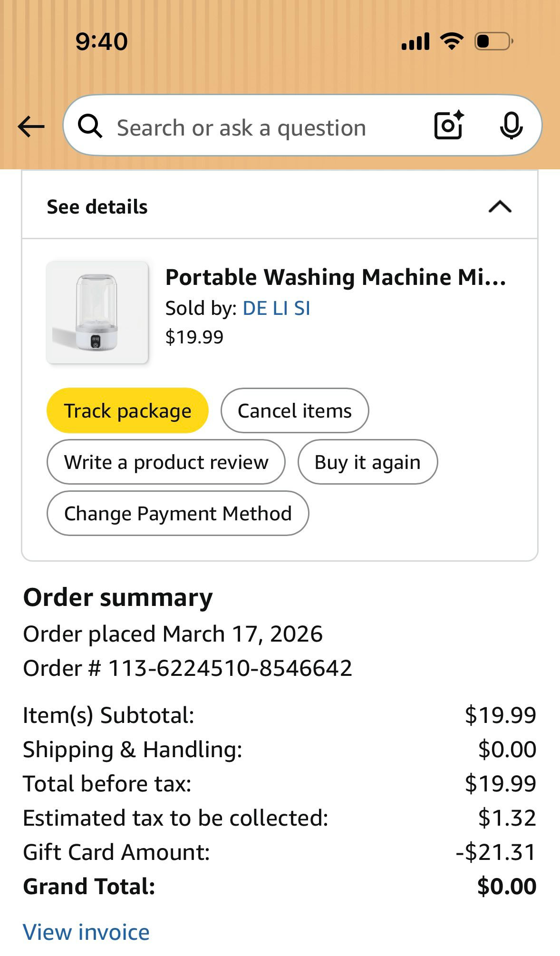
Task: Open Portable Washing Machine product title
Action: click(x=336, y=277)
